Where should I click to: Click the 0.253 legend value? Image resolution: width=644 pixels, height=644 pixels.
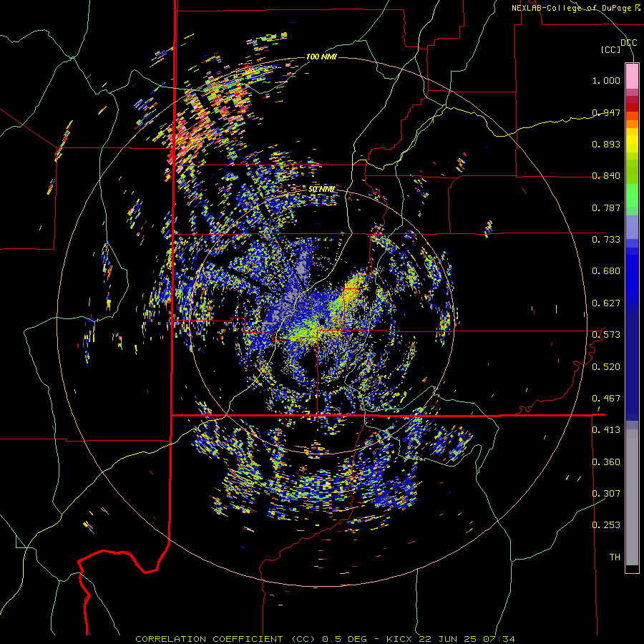coord(606,525)
